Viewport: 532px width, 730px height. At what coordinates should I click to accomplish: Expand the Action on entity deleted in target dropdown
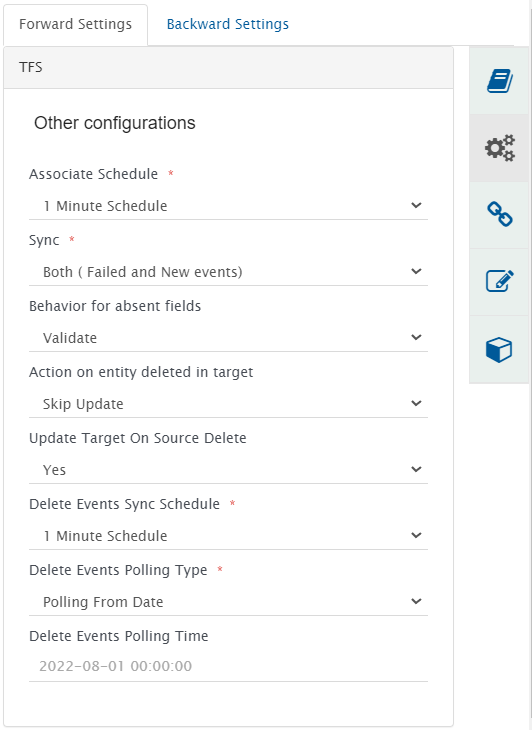coord(228,404)
